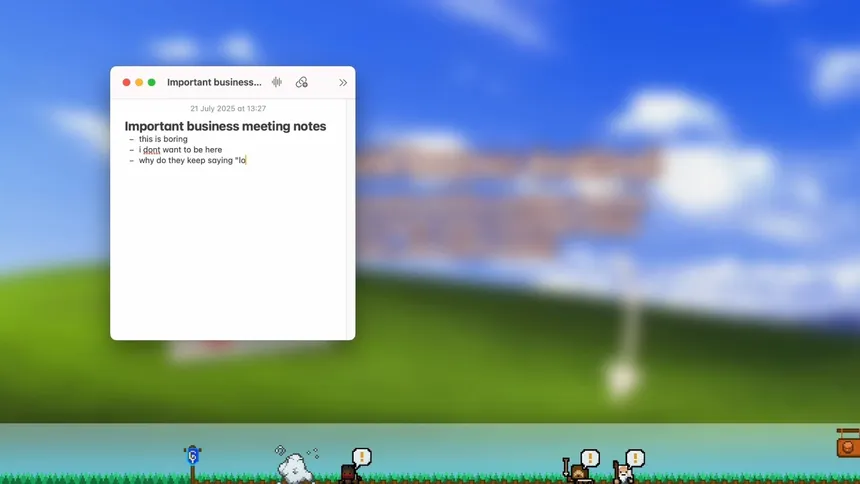Close the Notes window with the red button
860x484 pixels.
[127, 82]
